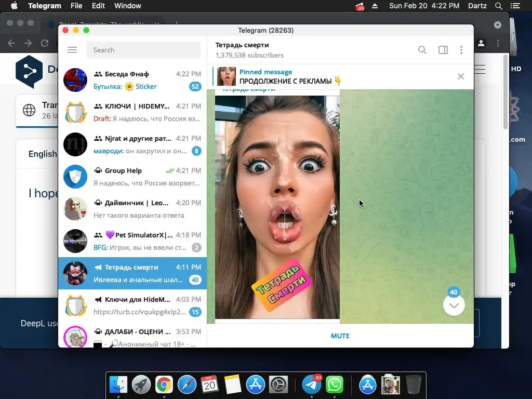The image size is (532, 399).
Task: Open Launchpad from the Dock
Action: point(141,385)
